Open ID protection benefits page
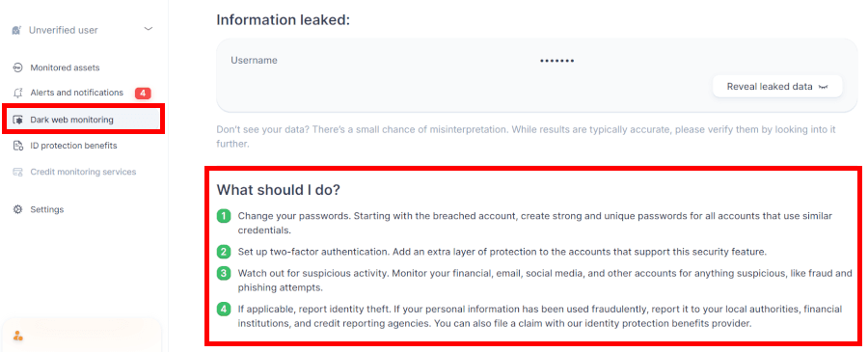The height and width of the screenshot is (352, 868). [x=73, y=146]
